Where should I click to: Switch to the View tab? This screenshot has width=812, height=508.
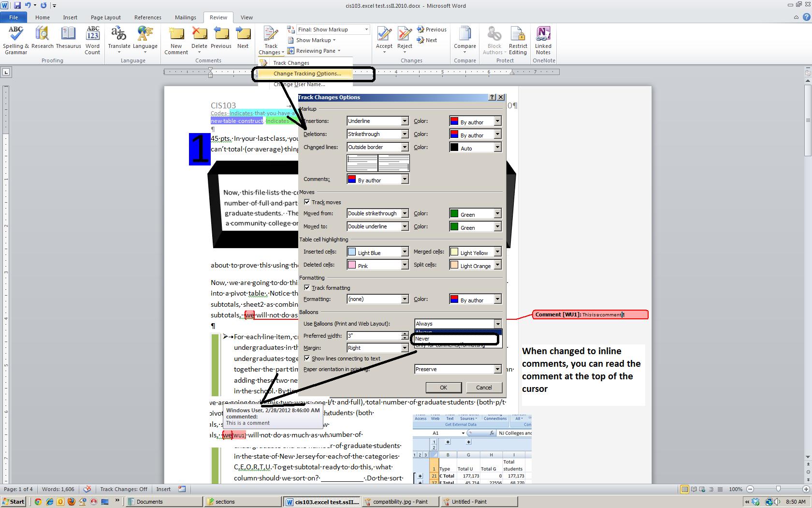pos(246,17)
